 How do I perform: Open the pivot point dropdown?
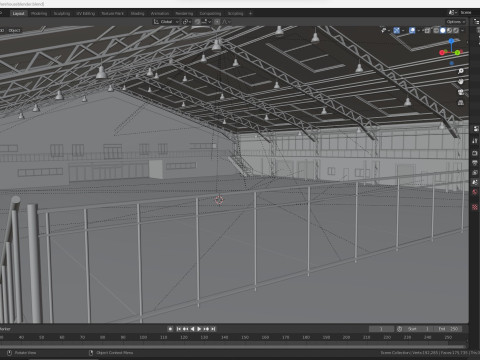tap(187, 22)
